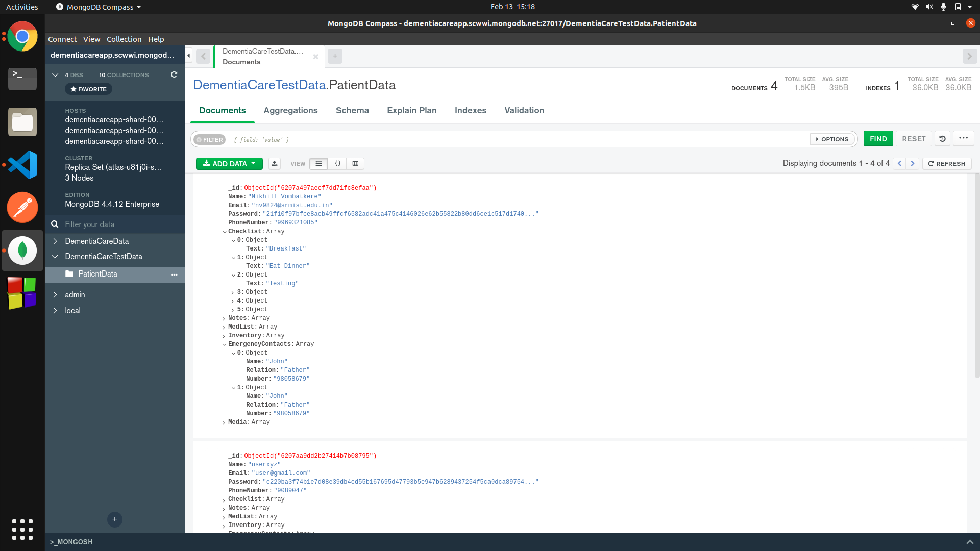Switch to the Aggregations tab
Screen dimensions: 980x551
pos(290,110)
